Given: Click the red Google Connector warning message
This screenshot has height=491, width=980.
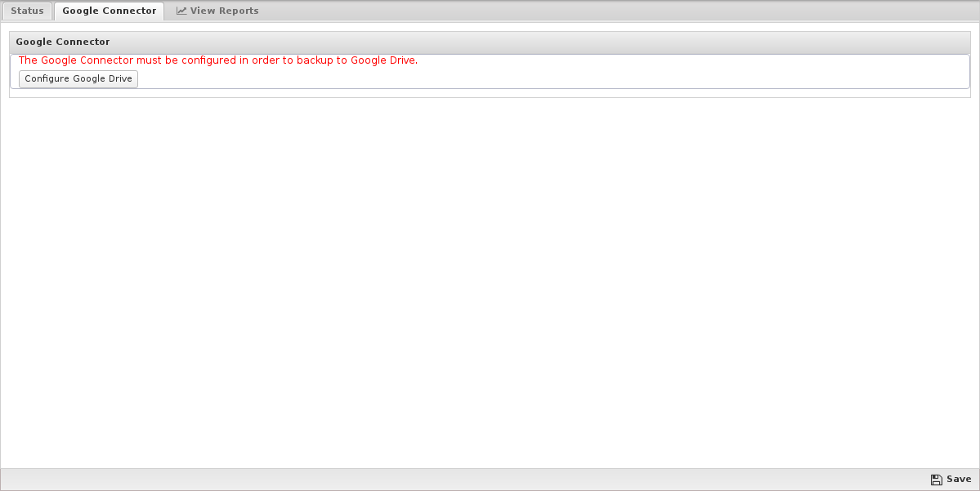Looking at the screenshot, I should [x=218, y=60].
